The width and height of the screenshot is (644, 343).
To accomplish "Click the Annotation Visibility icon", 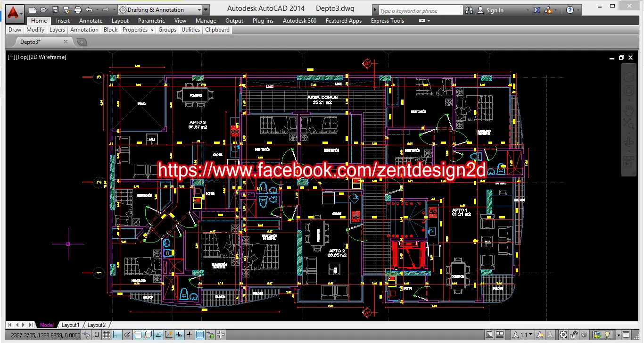I will click(540, 335).
